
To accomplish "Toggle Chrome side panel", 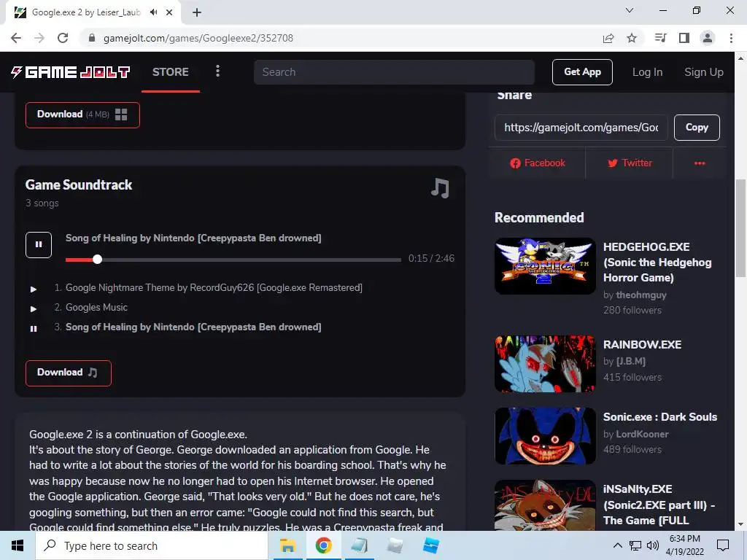I will coord(684,38).
